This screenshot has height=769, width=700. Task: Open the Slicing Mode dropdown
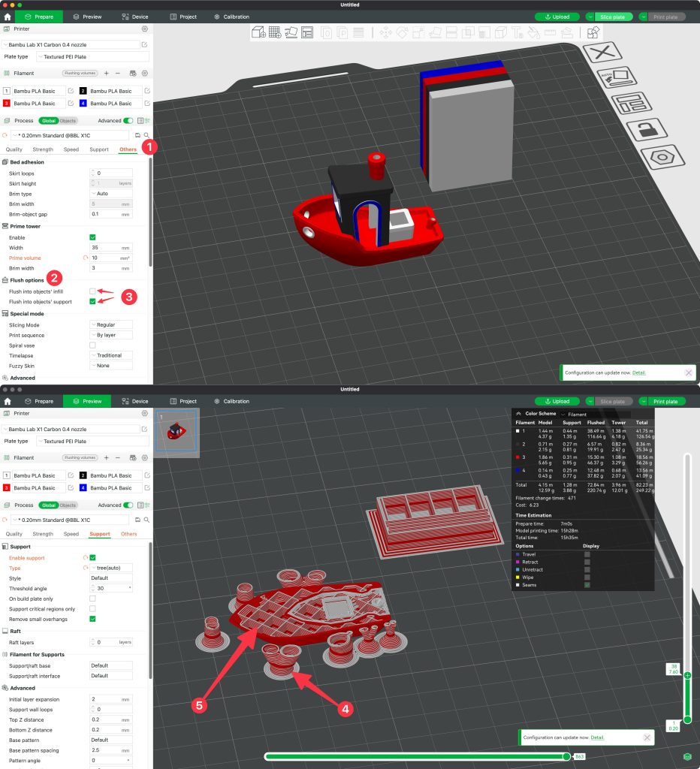point(110,325)
